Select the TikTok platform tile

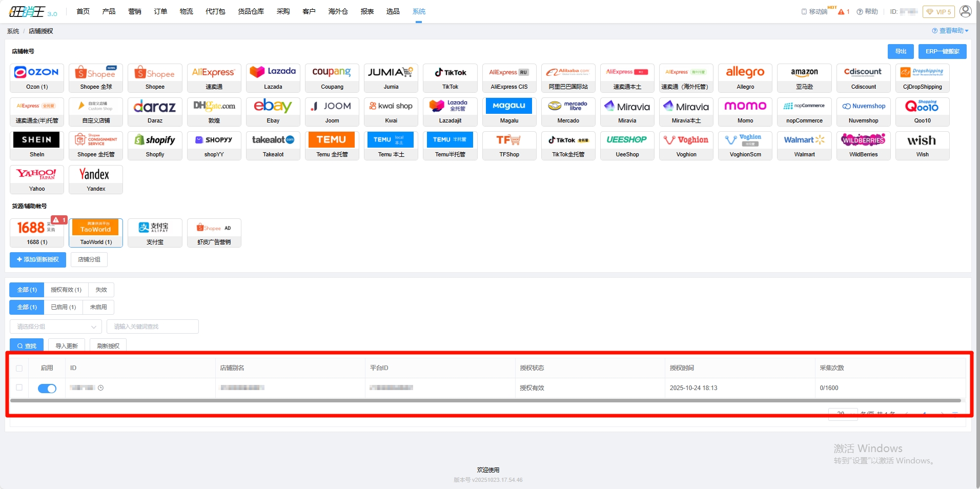click(450, 78)
